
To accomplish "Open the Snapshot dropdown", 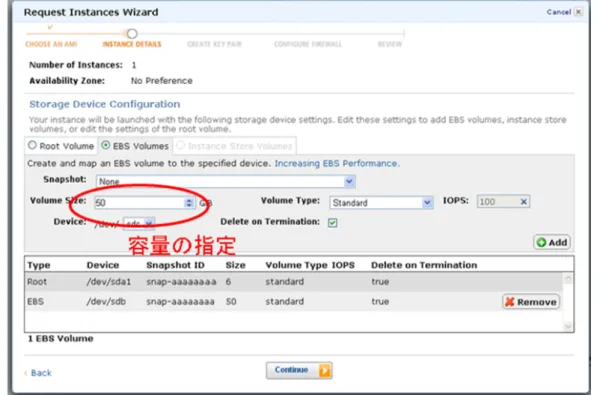I will (x=226, y=181).
